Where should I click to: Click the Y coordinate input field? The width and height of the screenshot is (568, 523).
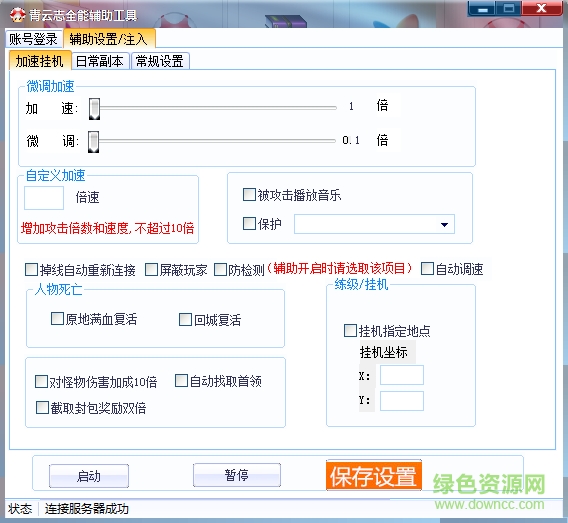402,401
